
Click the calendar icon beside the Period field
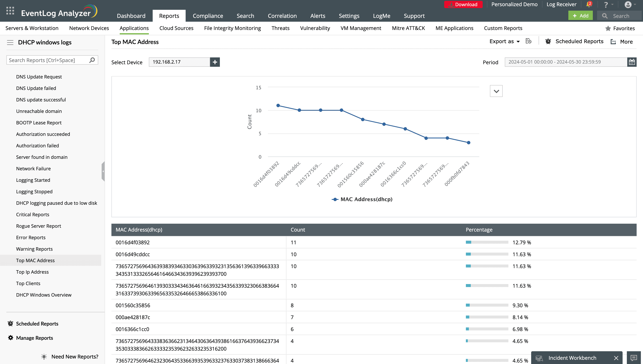632,62
